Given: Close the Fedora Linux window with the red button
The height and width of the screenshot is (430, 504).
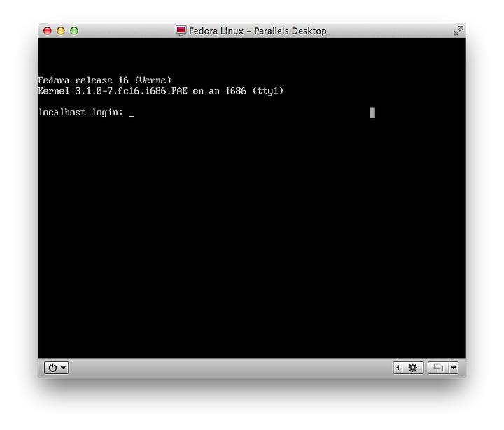Looking at the screenshot, I should pyautogui.click(x=48, y=31).
